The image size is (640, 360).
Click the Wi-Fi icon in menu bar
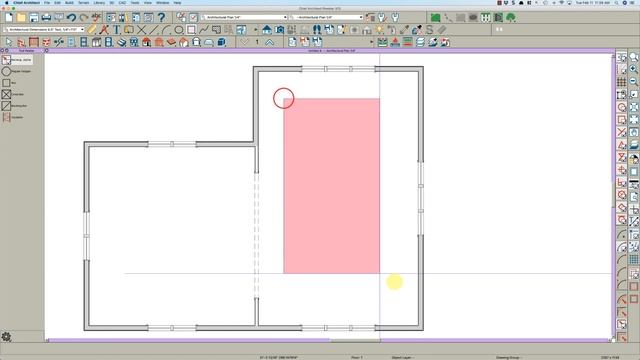click(561, 3)
